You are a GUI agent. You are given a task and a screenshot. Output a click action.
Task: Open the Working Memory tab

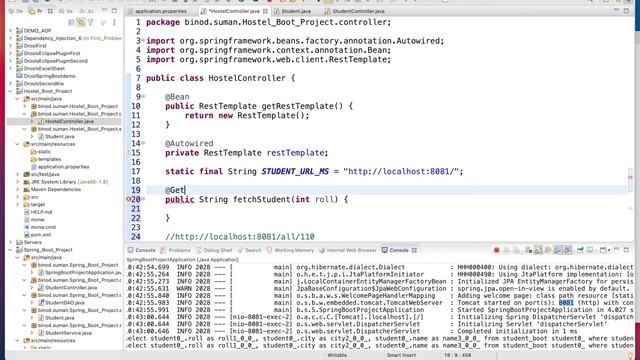[290, 250]
